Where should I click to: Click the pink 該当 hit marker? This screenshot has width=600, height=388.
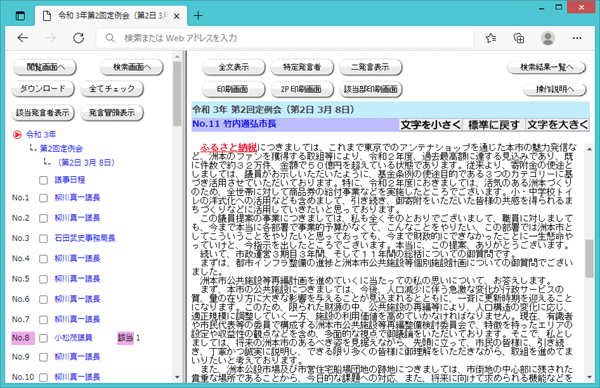[x=126, y=338]
